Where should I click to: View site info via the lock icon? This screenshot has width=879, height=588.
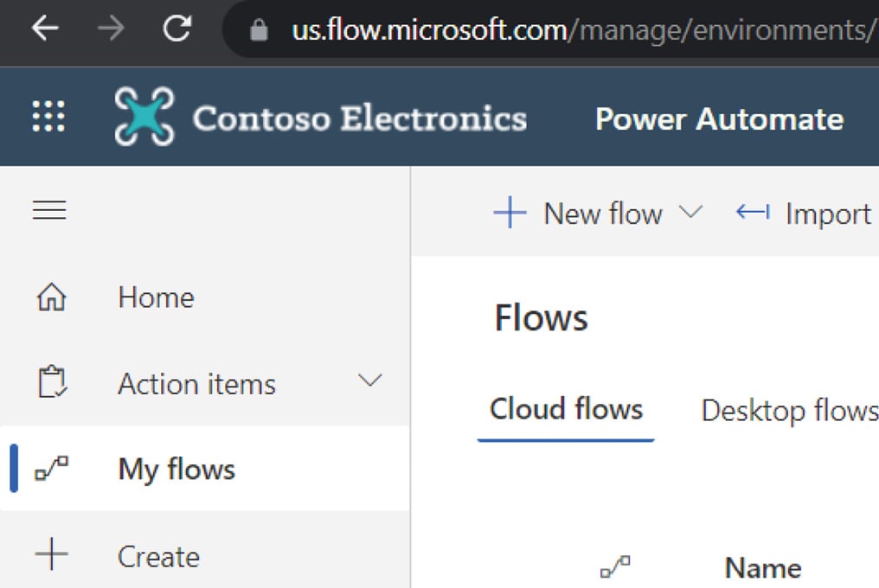click(258, 31)
